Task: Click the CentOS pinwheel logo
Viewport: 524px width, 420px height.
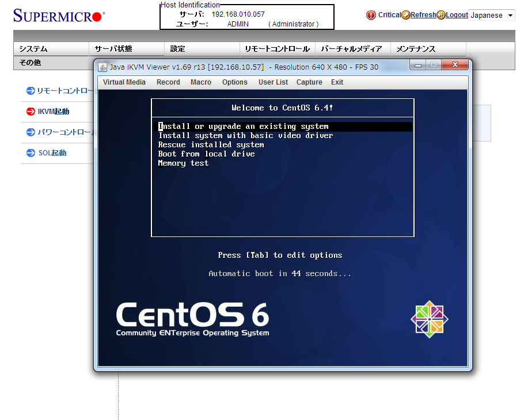Action: (429, 319)
